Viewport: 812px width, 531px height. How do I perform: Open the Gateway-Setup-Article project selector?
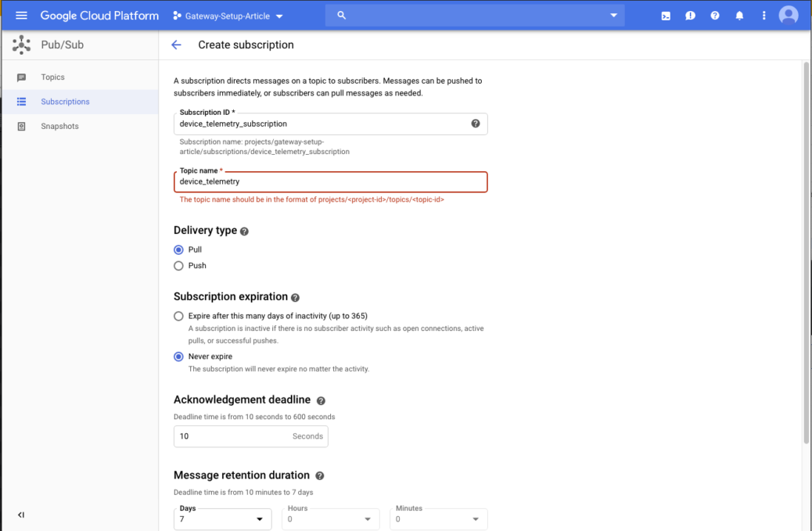click(225, 15)
